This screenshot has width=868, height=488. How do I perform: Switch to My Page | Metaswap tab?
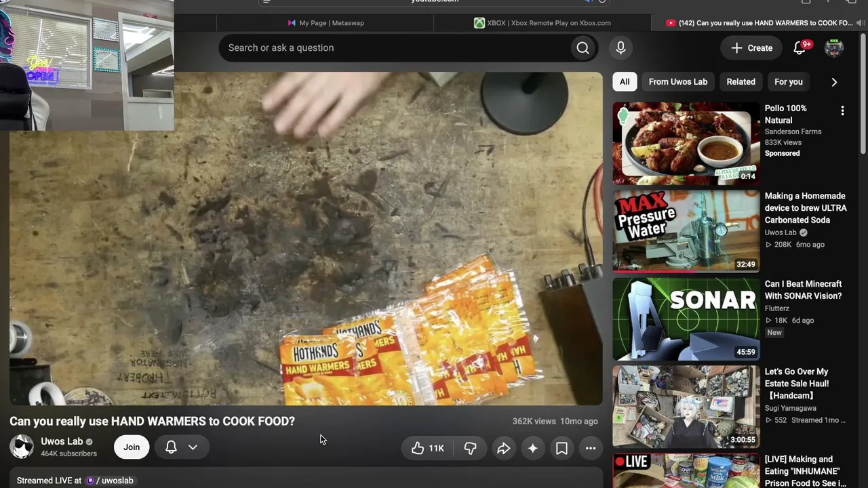[x=325, y=23]
